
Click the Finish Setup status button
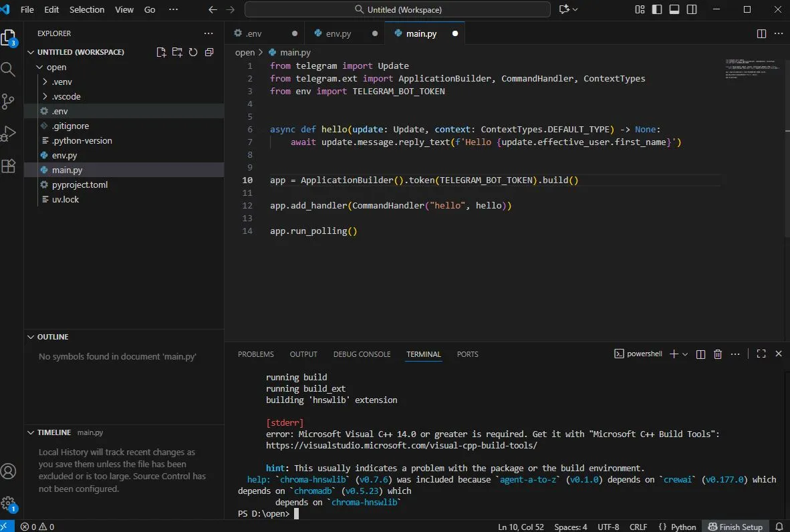(x=735, y=527)
